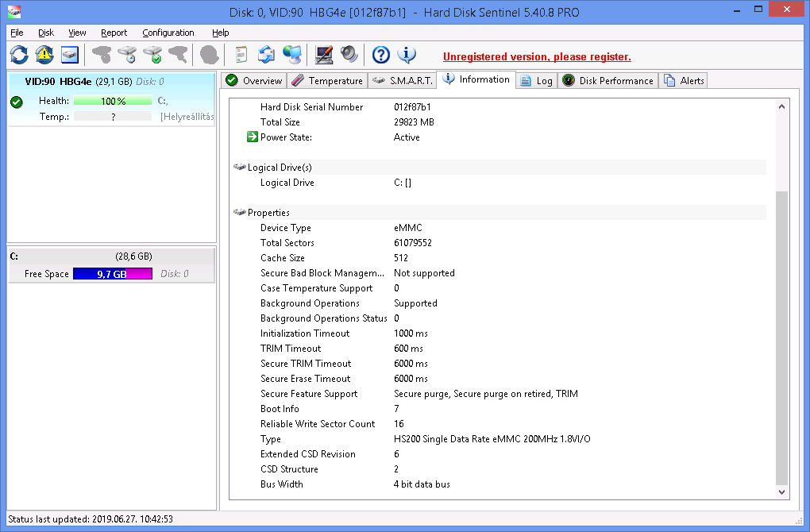Click the green arrow Power State icon
Image resolution: width=810 pixels, height=532 pixels.
pyautogui.click(x=252, y=137)
